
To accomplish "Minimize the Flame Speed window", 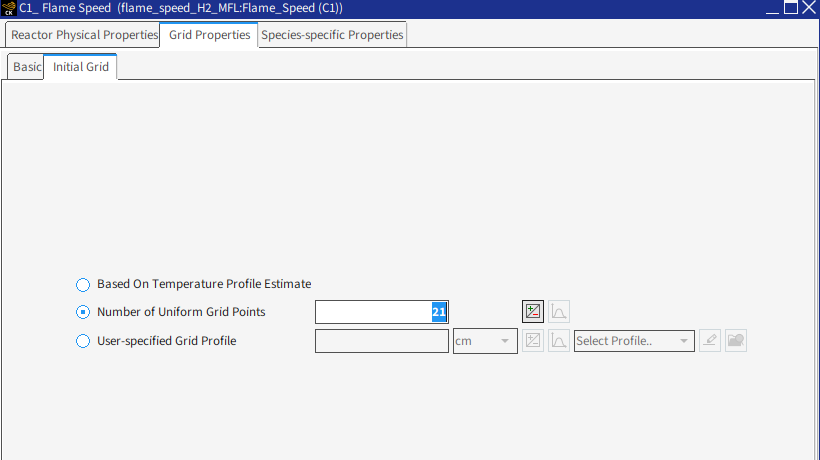I will (x=772, y=8).
